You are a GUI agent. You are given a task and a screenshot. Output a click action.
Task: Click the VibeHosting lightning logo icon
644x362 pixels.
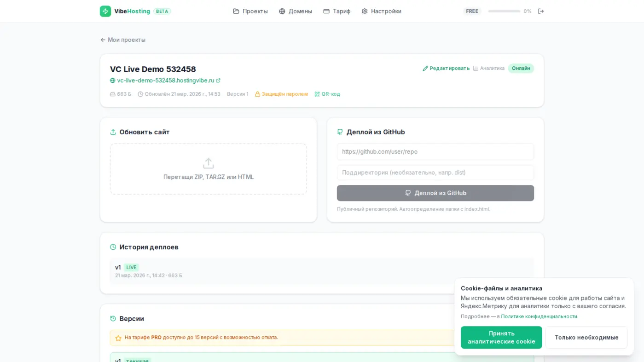tap(105, 11)
